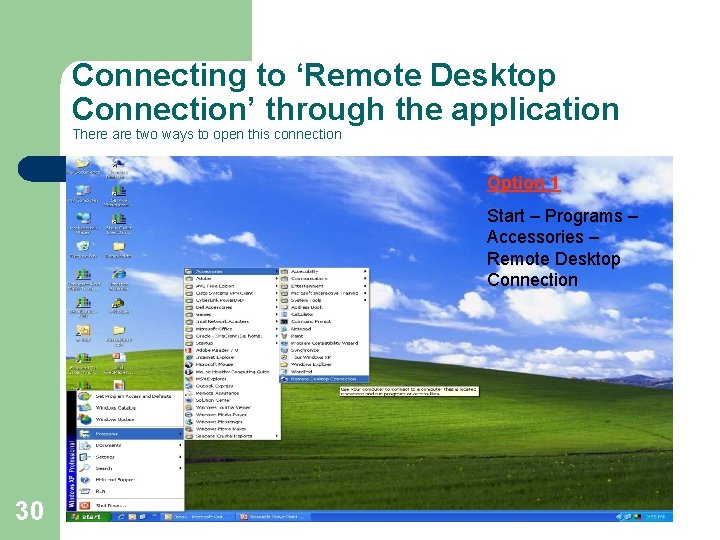Image resolution: width=720 pixels, height=540 pixels.
Task: Open Microsoft Mouse in Programs menu
Action: pyautogui.click(x=232, y=364)
